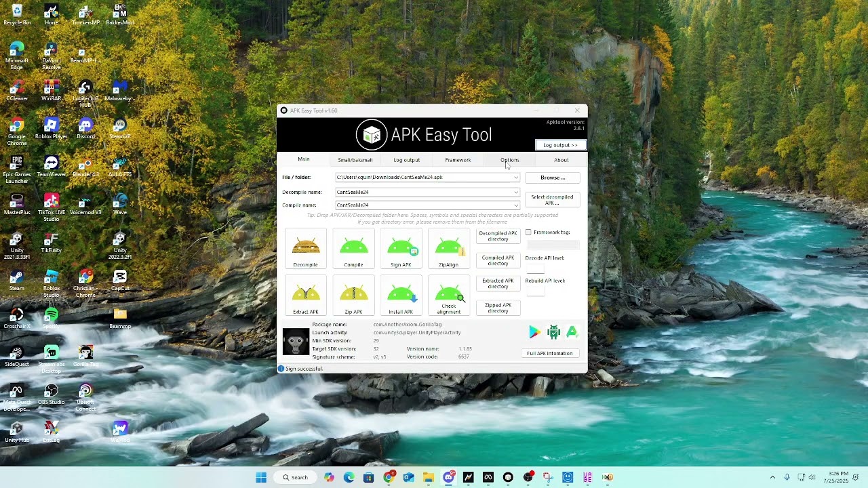This screenshot has height=488, width=868.
Task: Open the Gorilla Tag desktop shortcut
Action: tap(85, 356)
